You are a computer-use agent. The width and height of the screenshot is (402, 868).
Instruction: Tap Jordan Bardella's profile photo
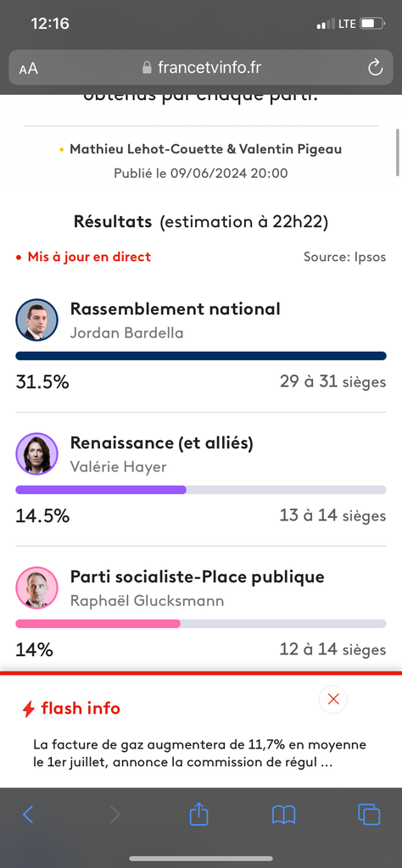(36, 320)
